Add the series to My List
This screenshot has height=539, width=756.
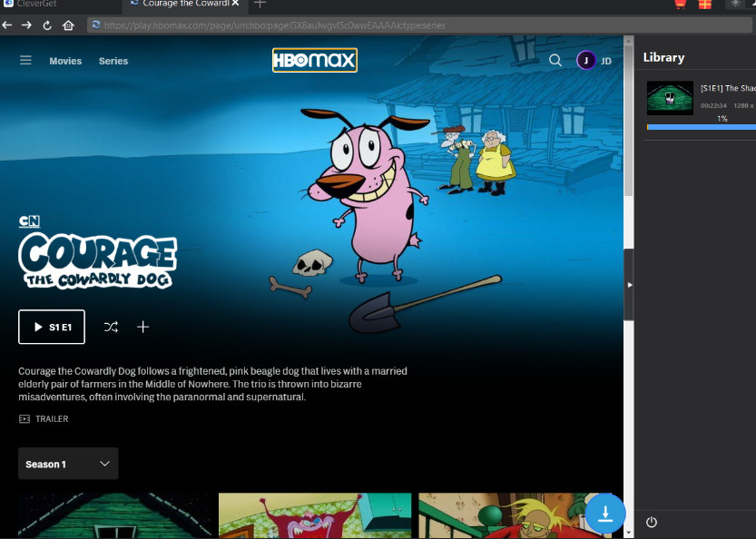tap(142, 327)
